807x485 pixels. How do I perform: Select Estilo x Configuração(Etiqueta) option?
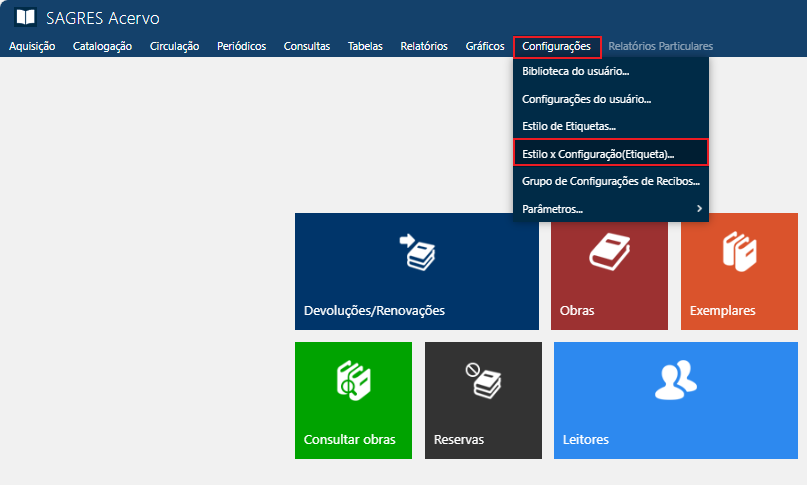tap(598, 154)
